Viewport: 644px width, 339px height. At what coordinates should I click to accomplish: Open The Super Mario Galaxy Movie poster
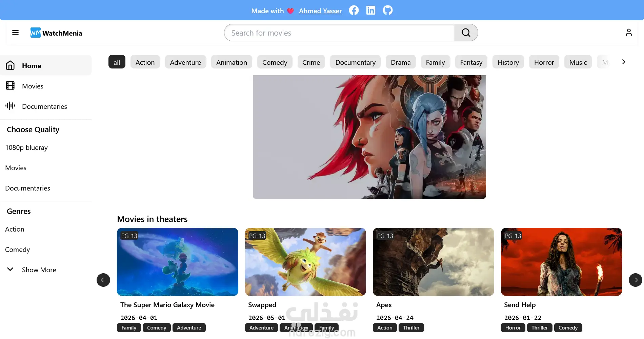[178, 262]
